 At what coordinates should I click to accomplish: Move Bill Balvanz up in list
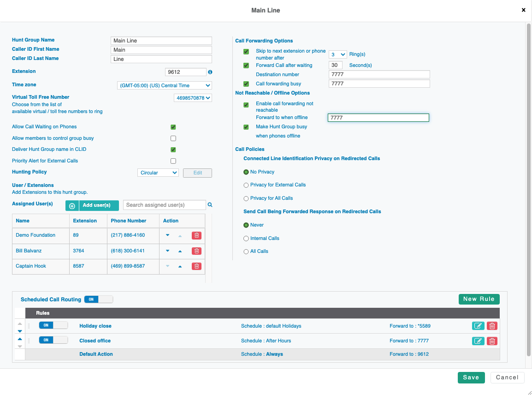180,251
